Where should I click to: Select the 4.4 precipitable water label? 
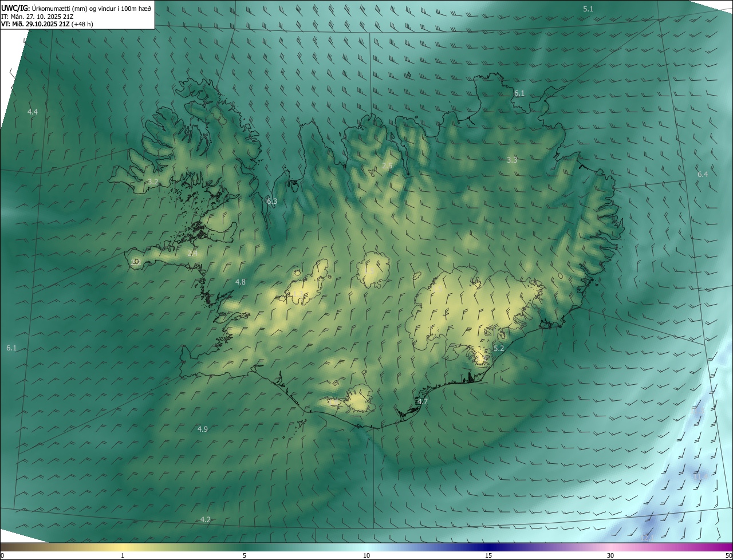33,112
